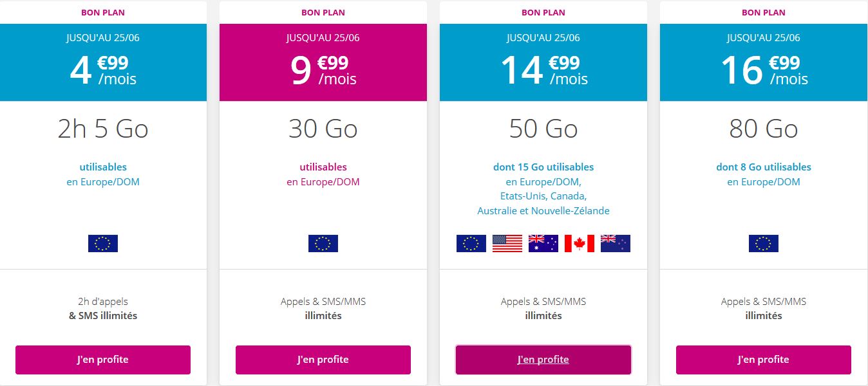This screenshot has height=386, width=868.
Task: Click the 14€99/mois price banner
Action: [543, 63]
